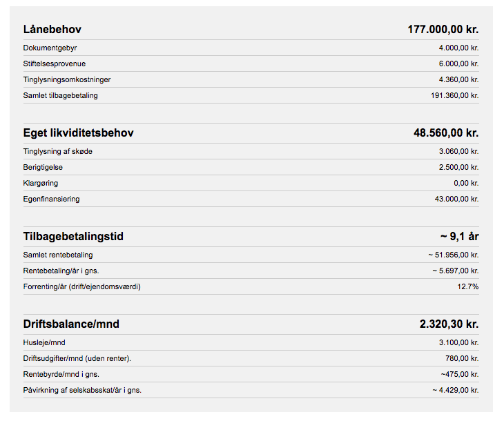Select the Egenfinansiering value 43.000,00 kr.
This screenshot has height=421, width=504.
click(457, 199)
